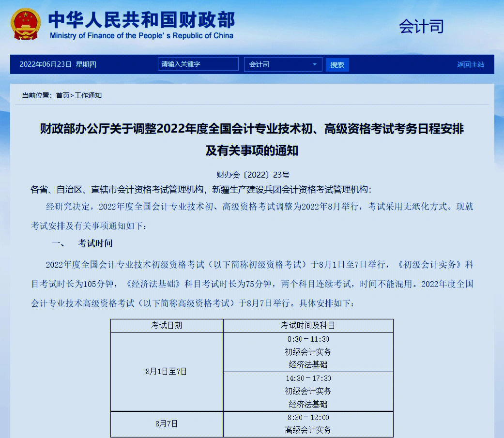Select the notice title heading
The width and height of the screenshot is (504, 438).
tap(251, 140)
